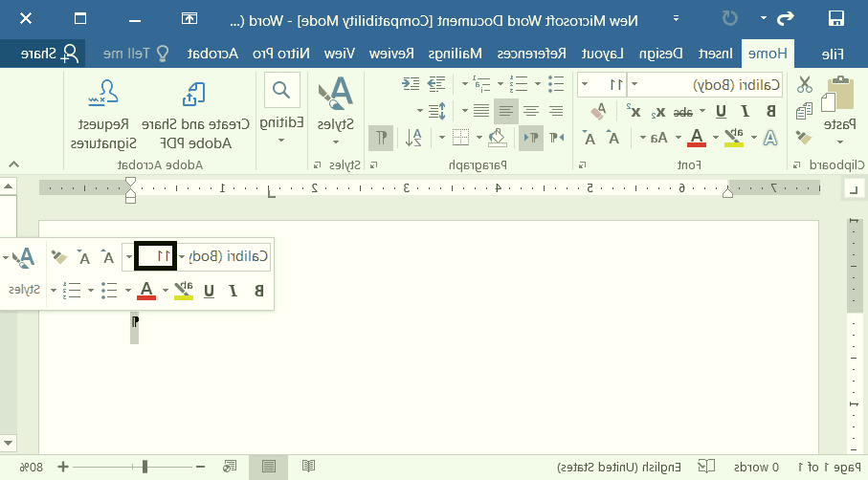The width and height of the screenshot is (868, 480).
Task: Toggle Bold in the ribbon Font group
Action: point(771,112)
